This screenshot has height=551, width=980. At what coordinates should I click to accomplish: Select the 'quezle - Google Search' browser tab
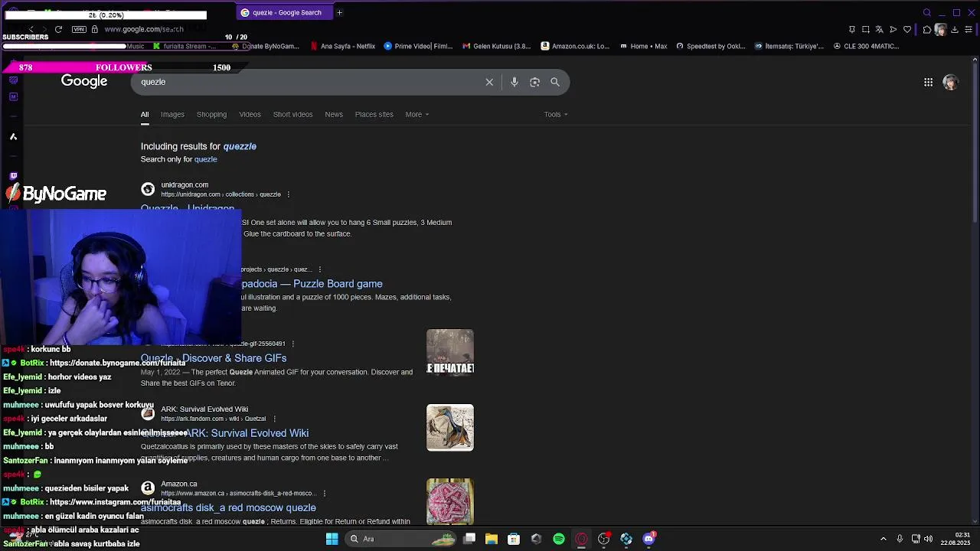click(283, 12)
